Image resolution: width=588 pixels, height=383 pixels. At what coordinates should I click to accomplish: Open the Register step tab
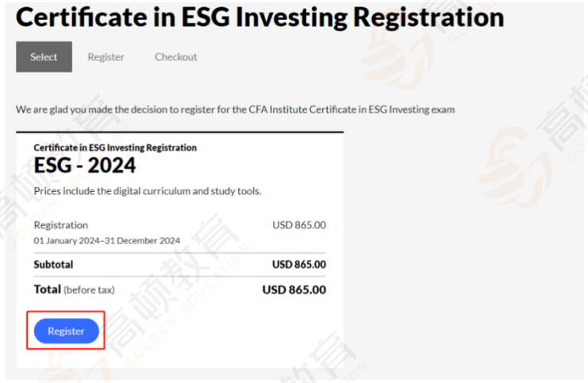106,57
